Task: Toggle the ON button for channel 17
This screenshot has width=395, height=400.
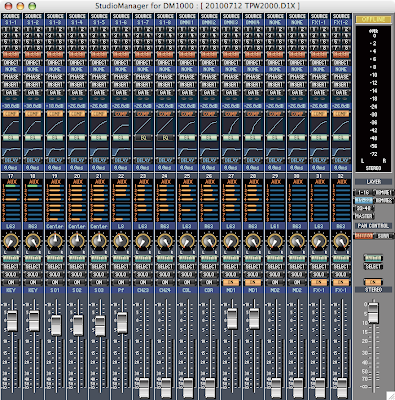Action: (11, 282)
